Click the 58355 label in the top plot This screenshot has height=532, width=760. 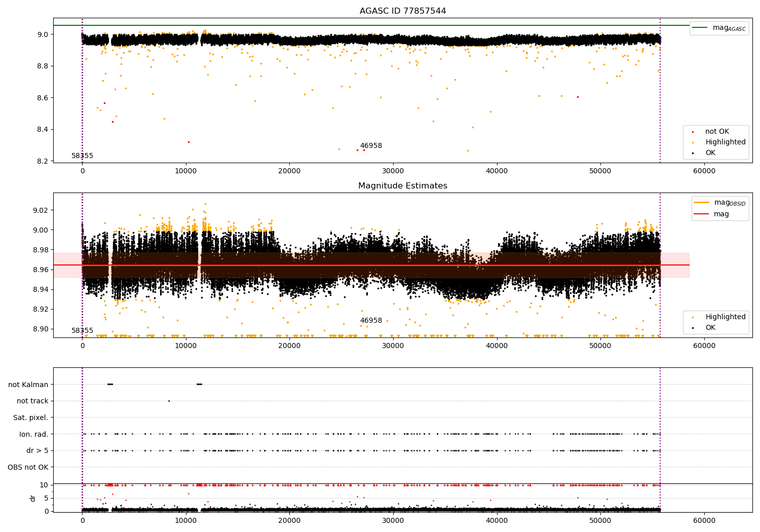pos(82,156)
